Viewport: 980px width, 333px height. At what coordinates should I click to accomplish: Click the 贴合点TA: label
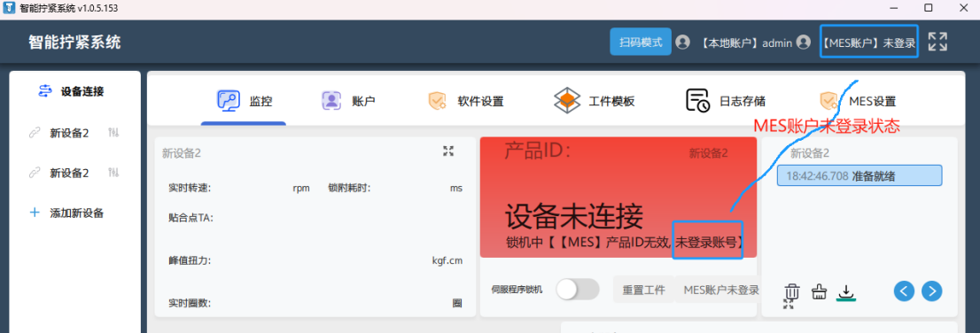coord(191,218)
